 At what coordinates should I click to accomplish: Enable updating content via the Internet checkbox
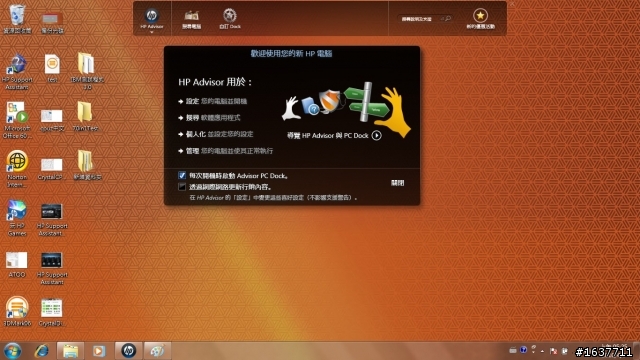182,187
